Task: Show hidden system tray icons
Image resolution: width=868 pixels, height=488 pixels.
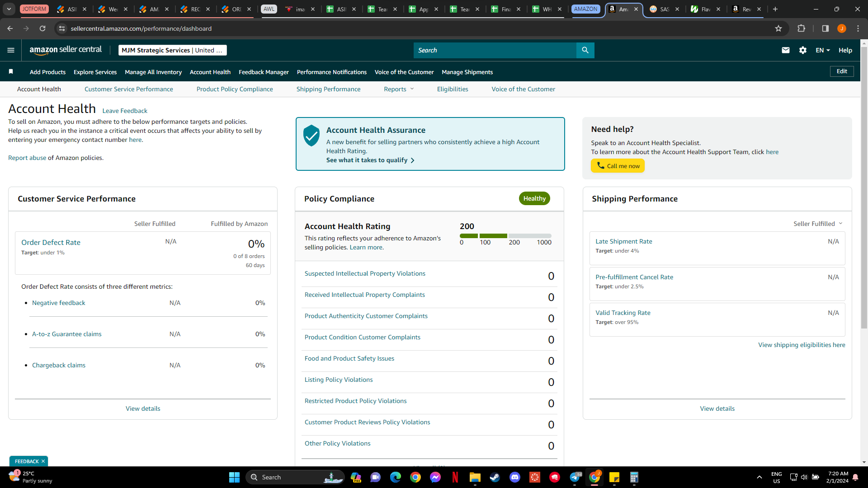Action: tap(759, 477)
